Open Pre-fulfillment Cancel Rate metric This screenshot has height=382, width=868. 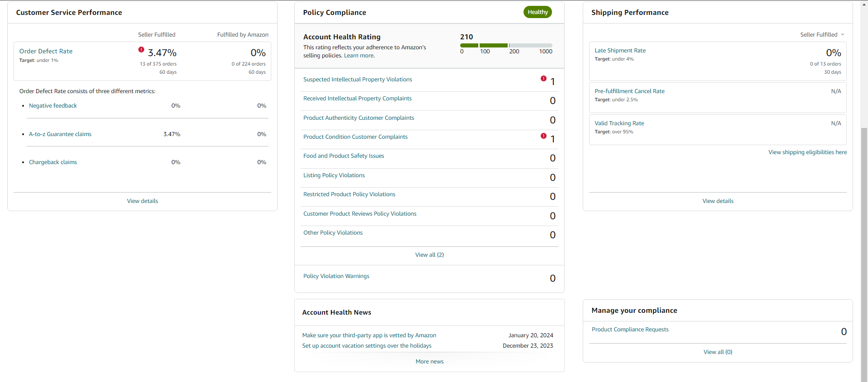point(629,91)
